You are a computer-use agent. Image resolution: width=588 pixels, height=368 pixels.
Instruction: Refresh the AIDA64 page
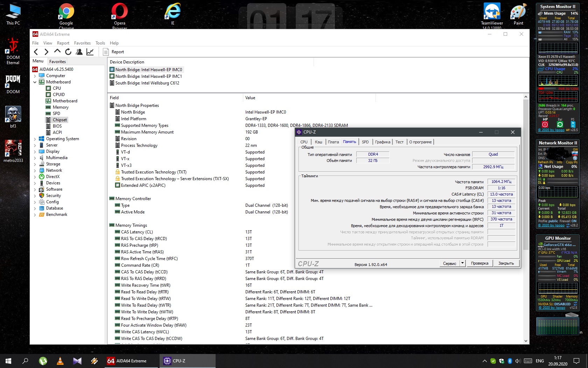68,52
